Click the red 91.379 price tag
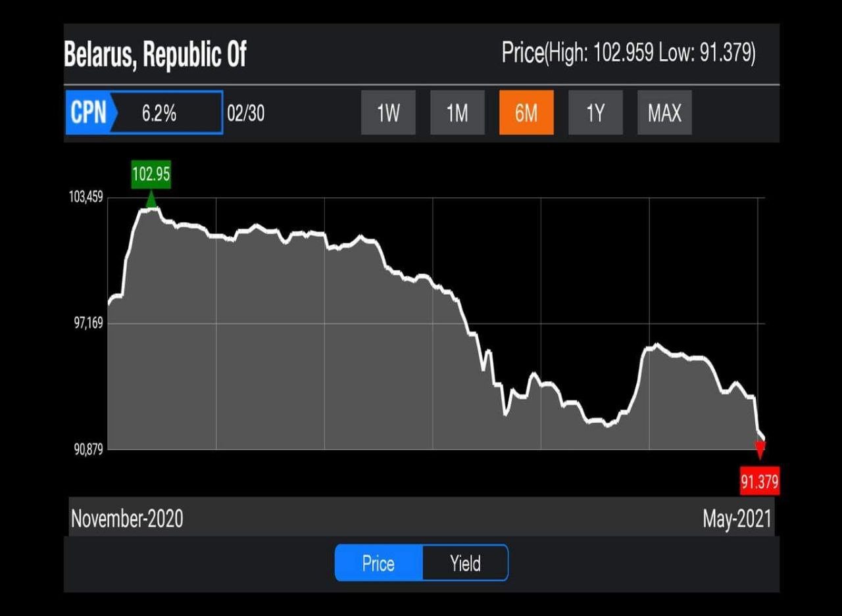842x616 pixels. [759, 482]
